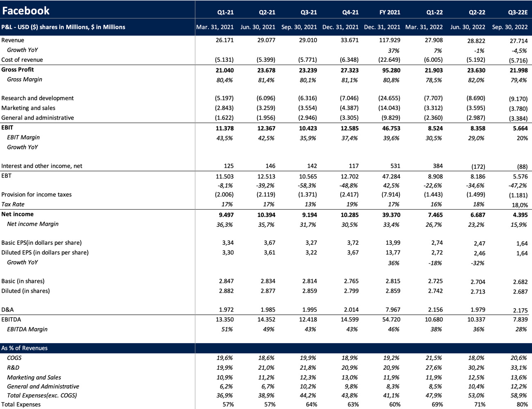Click the EBITDA Margin label

[x=27, y=330]
